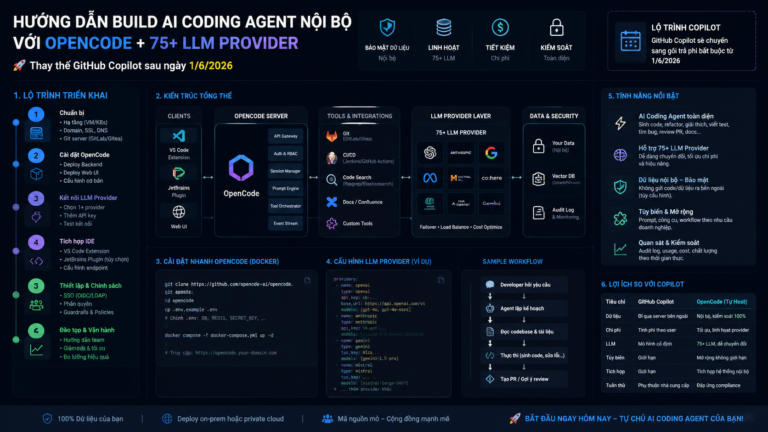Click the Custom Tools gear icon
Image resolution: width=768 pixels, height=432 pixels.
pos(332,223)
